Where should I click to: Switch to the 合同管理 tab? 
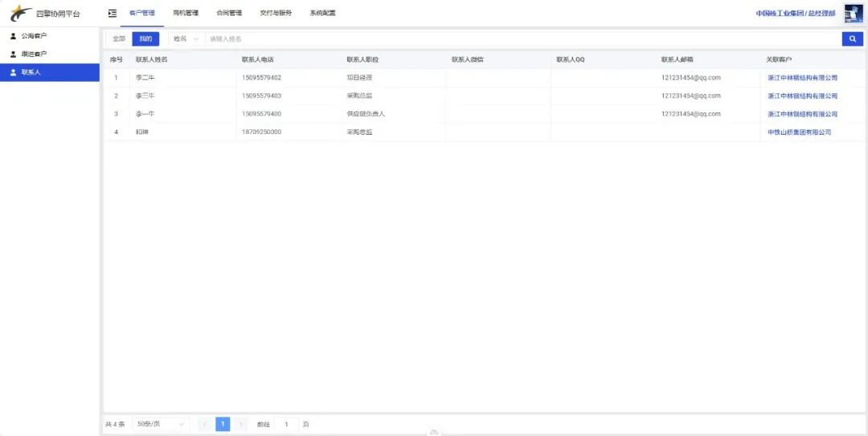229,14
